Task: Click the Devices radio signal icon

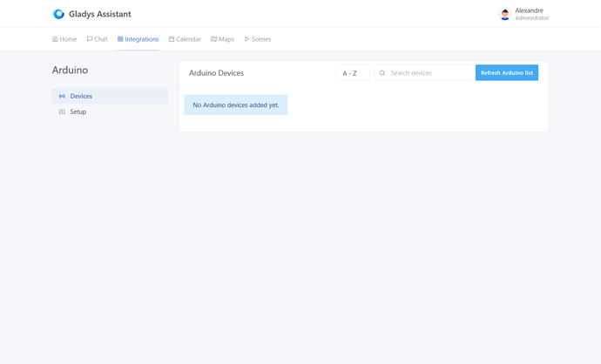Action: pos(62,96)
